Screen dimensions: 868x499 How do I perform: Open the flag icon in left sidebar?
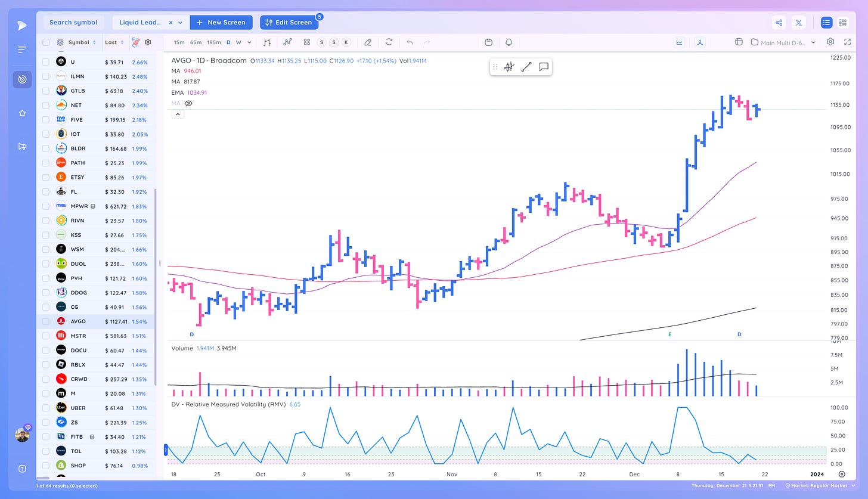point(22,146)
